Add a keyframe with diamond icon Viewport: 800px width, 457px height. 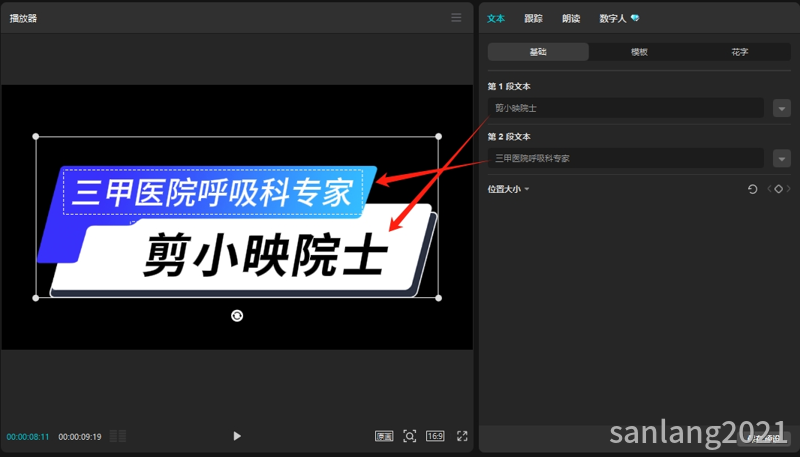point(779,189)
